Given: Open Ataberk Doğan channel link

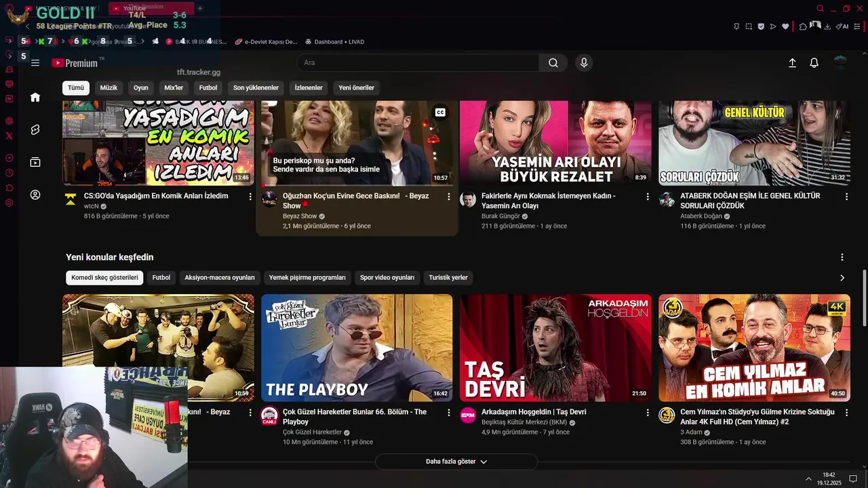Looking at the screenshot, I should click(x=701, y=216).
